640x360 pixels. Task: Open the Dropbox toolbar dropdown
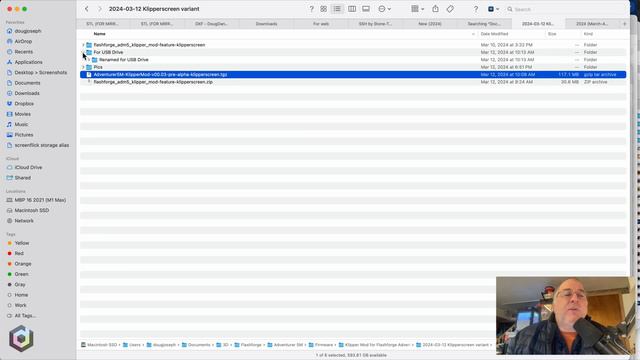coord(493,9)
